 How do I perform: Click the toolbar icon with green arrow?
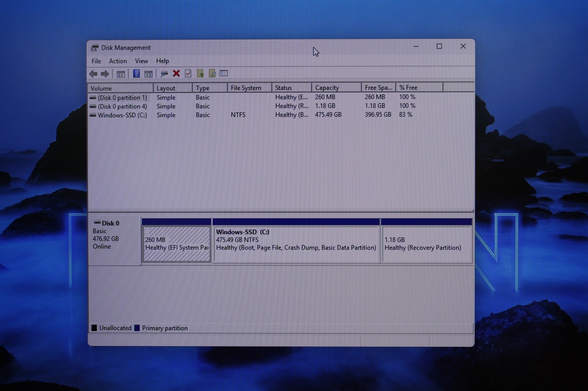click(200, 73)
